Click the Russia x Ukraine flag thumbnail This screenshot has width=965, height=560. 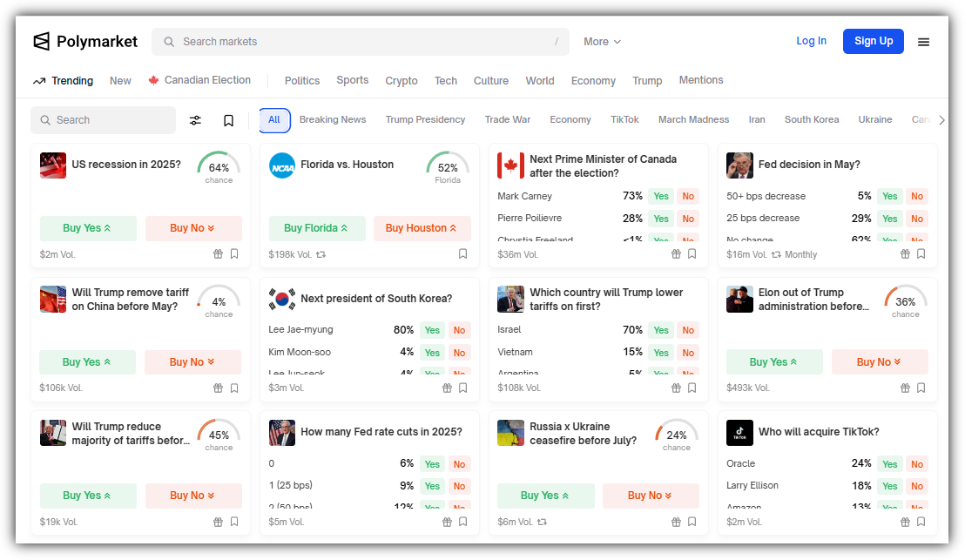(x=511, y=433)
